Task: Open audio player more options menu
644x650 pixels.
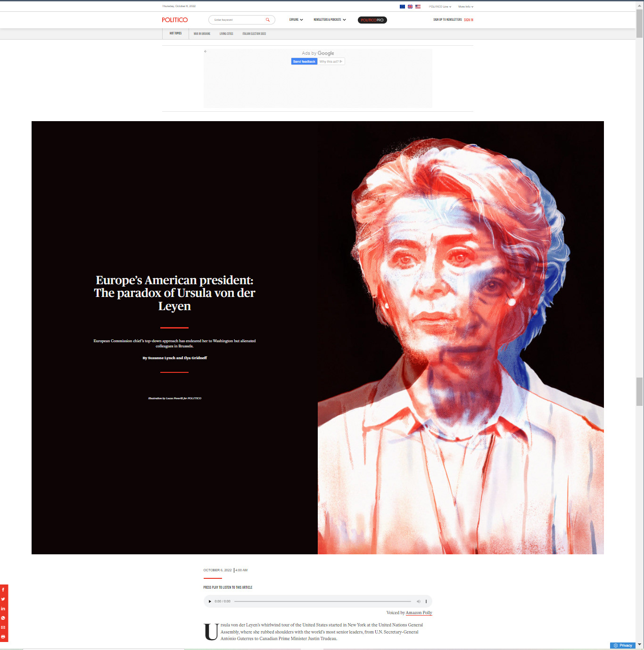Action: click(x=426, y=601)
